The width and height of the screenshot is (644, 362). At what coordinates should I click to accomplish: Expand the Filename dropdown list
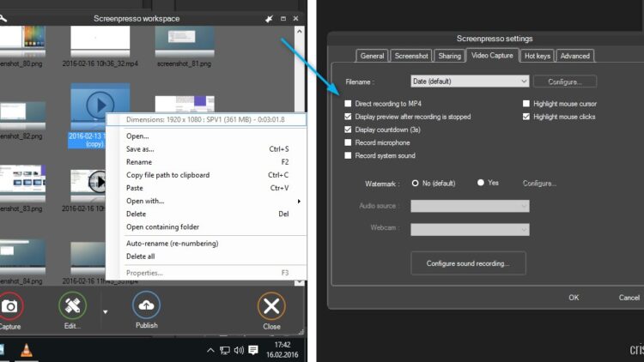(x=524, y=81)
